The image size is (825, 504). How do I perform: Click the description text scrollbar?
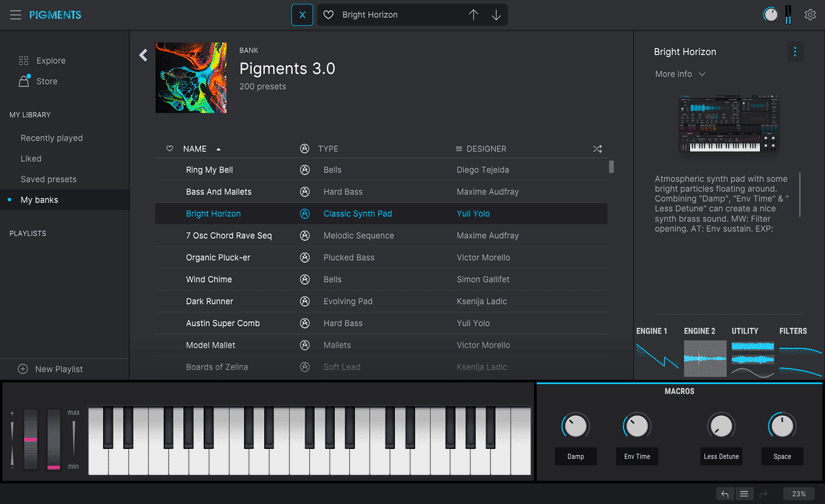pyautogui.click(x=800, y=194)
